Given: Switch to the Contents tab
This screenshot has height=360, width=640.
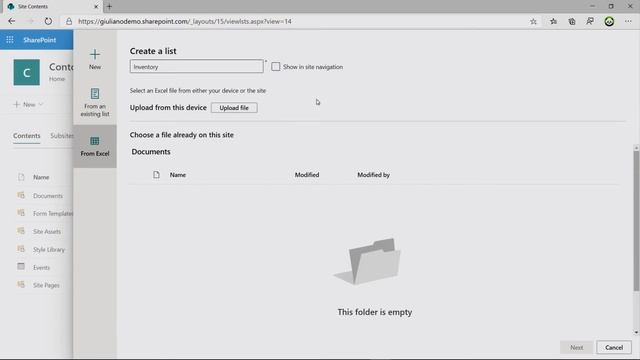Looking at the screenshot, I should pos(27,136).
